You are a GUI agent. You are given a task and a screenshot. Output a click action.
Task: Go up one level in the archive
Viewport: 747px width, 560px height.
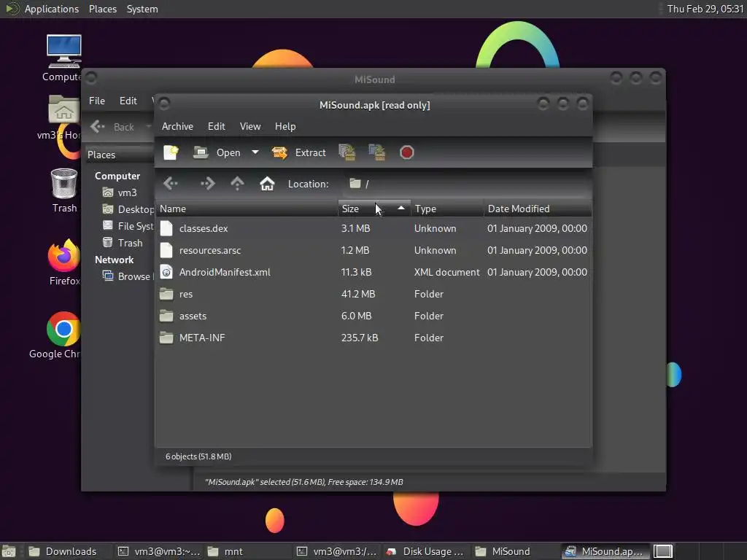click(237, 183)
